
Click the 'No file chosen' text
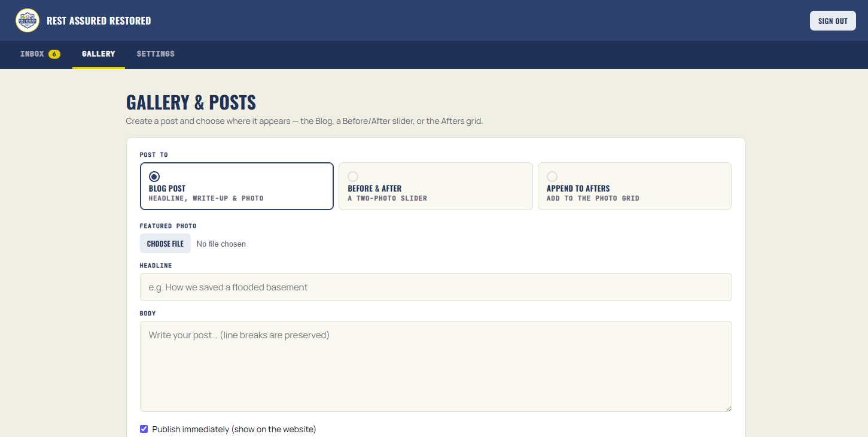[x=221, y=244]
